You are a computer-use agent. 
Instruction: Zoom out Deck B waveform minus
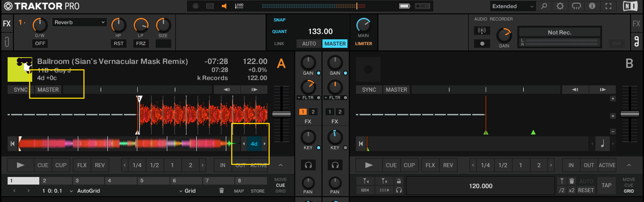coord(613,132)
